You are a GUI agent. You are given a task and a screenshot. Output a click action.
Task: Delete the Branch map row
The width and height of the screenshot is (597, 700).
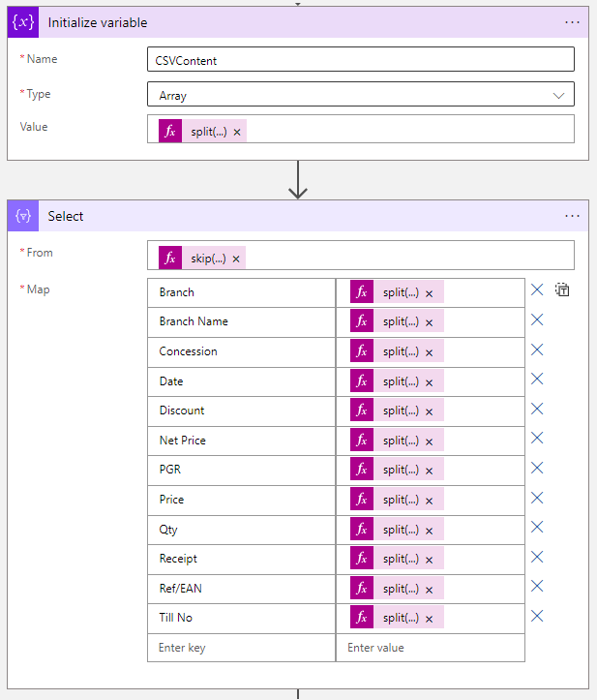(x=537, y=289)
